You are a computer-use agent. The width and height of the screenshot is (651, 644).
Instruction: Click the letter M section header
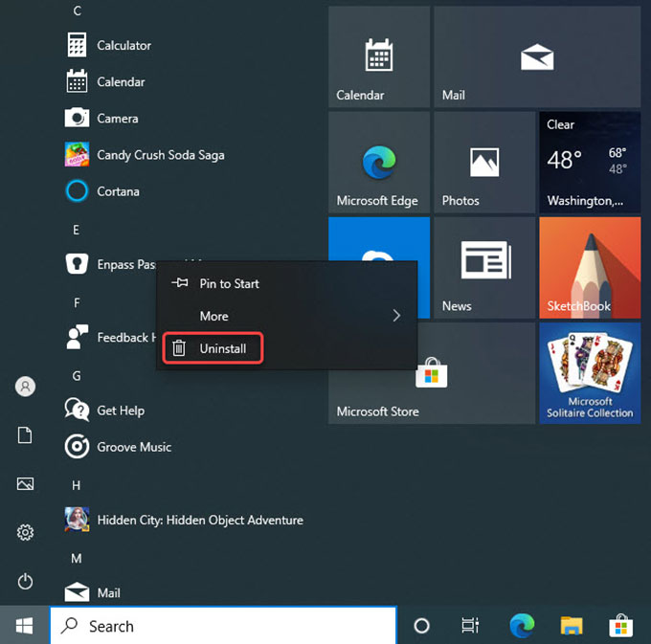pyautogui.click(x=77, y=558)
